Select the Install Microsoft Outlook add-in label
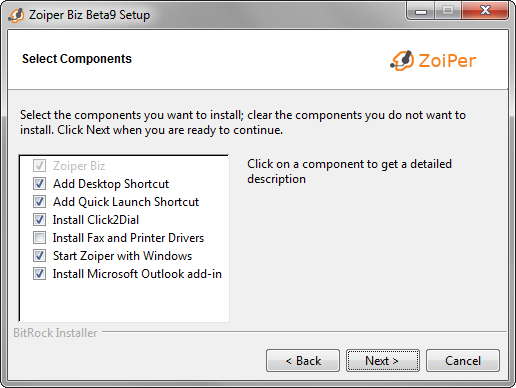The width and height of the screenshot is (516, 388). click(137, 274)
